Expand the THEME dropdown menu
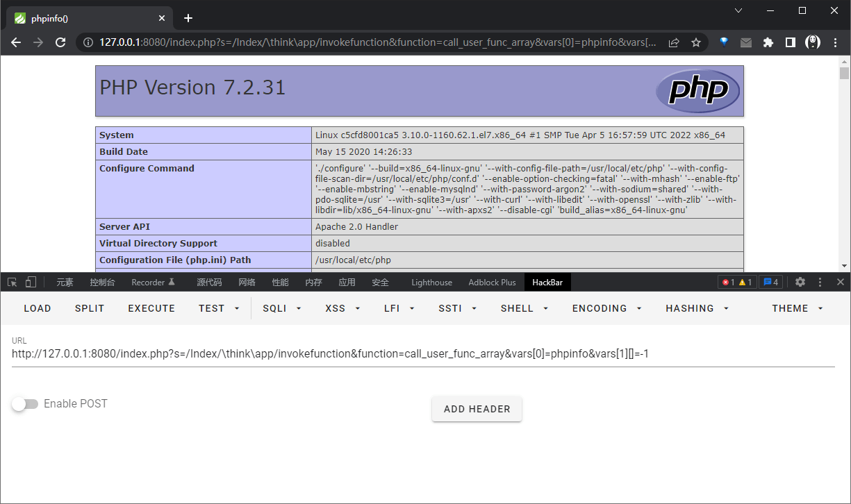Screen dimensions: 851x504 [798, 308]
